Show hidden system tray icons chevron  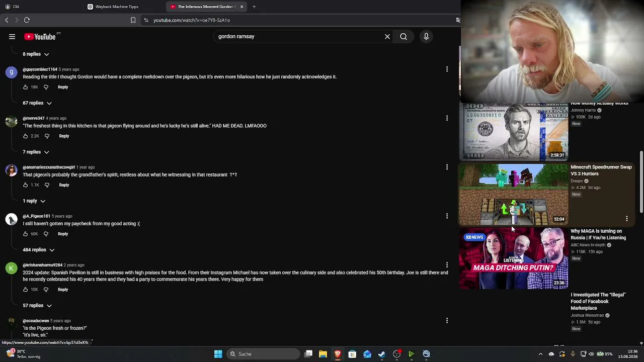click(x=540, y=354)
